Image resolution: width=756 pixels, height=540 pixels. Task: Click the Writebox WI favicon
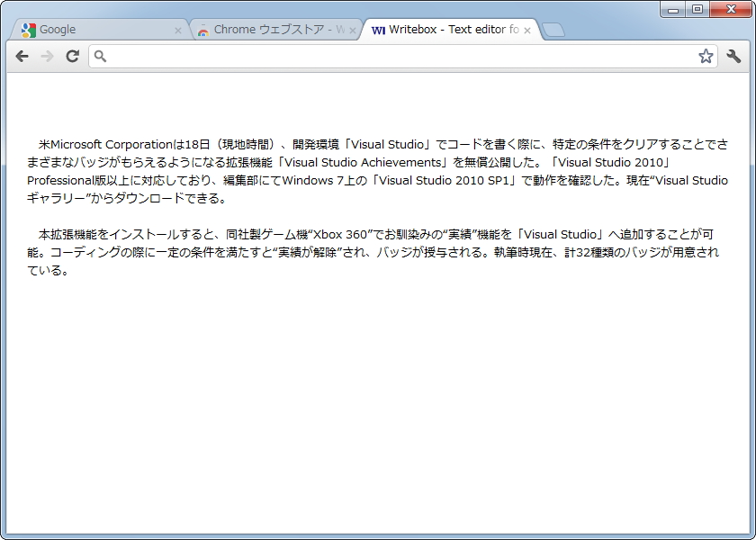pos(379,31)
